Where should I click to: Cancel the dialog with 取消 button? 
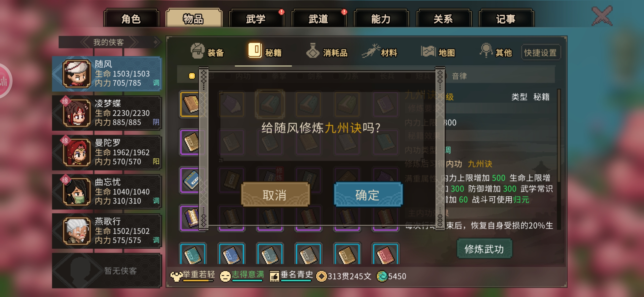coord(275,194)
